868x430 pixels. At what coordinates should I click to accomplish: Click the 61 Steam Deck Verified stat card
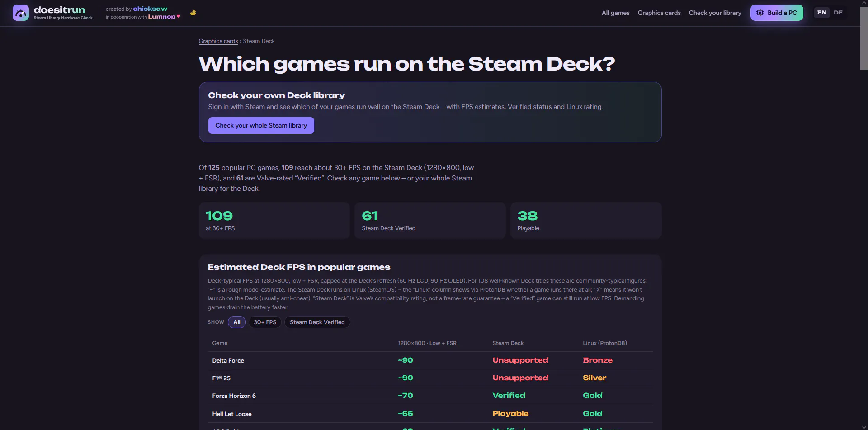click(430, 221)
